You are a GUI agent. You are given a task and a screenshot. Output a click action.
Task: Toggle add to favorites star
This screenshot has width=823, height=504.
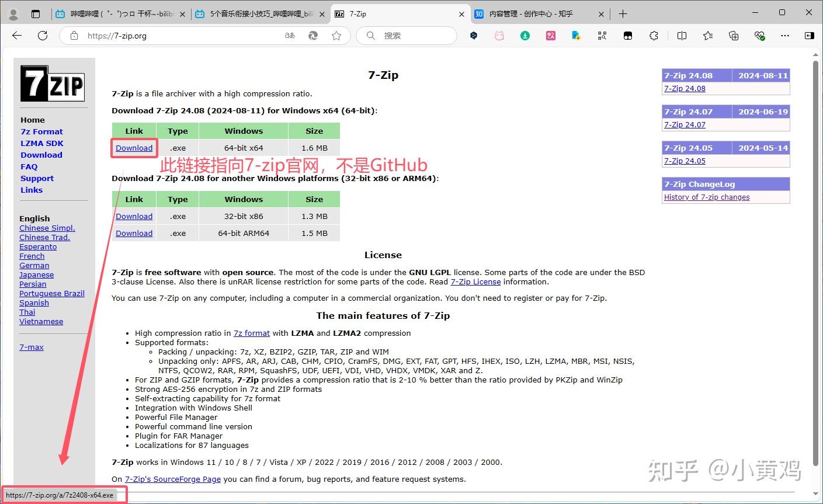pos(337,36)
